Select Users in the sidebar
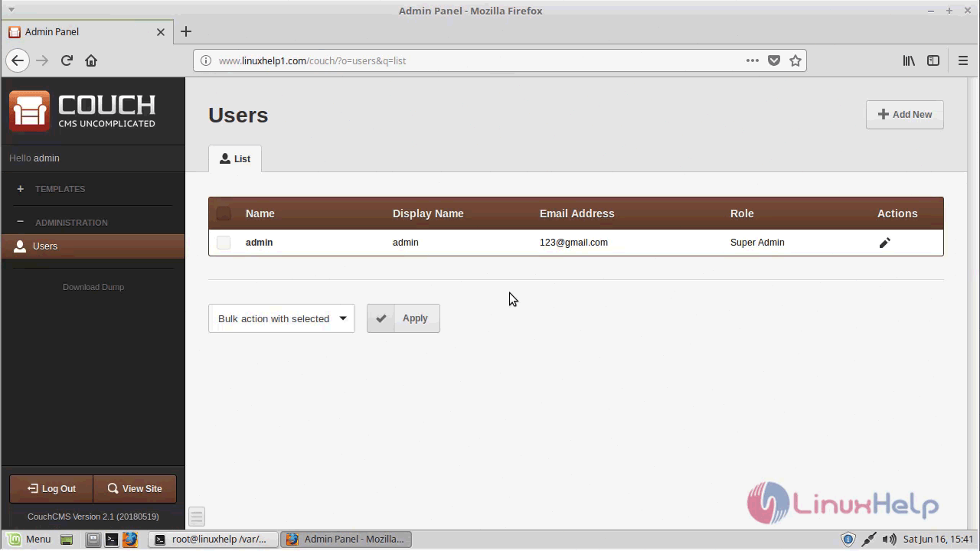This screenshot has height=551, width=980. tap(93, 246)
